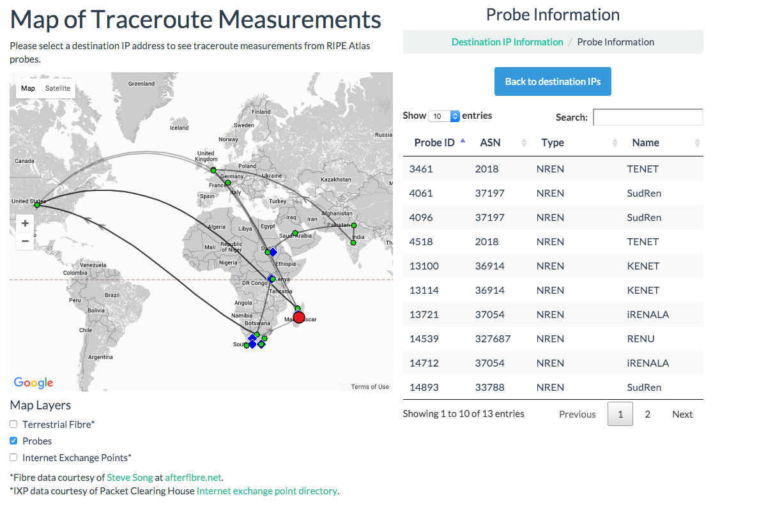766x532 pixels.
Task: Switch to Satellite view
Action: [x=57, y=88]
